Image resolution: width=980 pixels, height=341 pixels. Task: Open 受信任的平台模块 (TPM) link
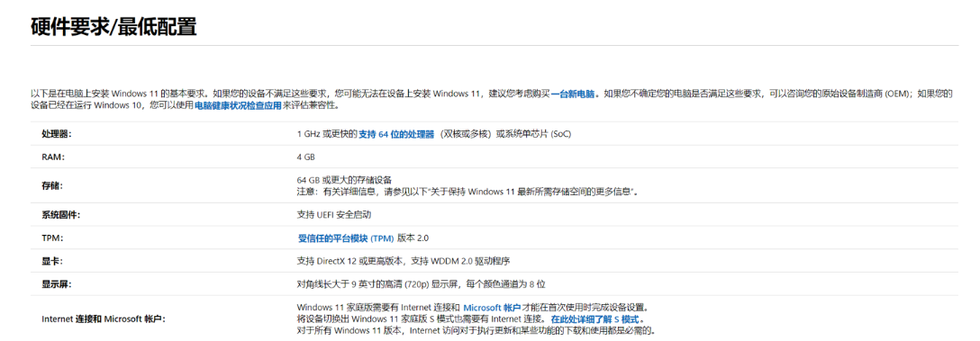click(x=346, y=238)
